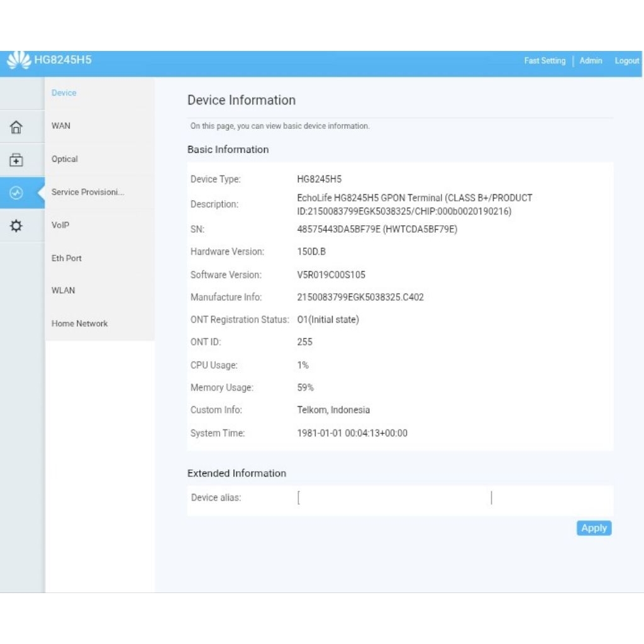The height and width of the screenshot is (644, 644).
Task: Click the Fast Setting link
Action: tap(545, 61)
